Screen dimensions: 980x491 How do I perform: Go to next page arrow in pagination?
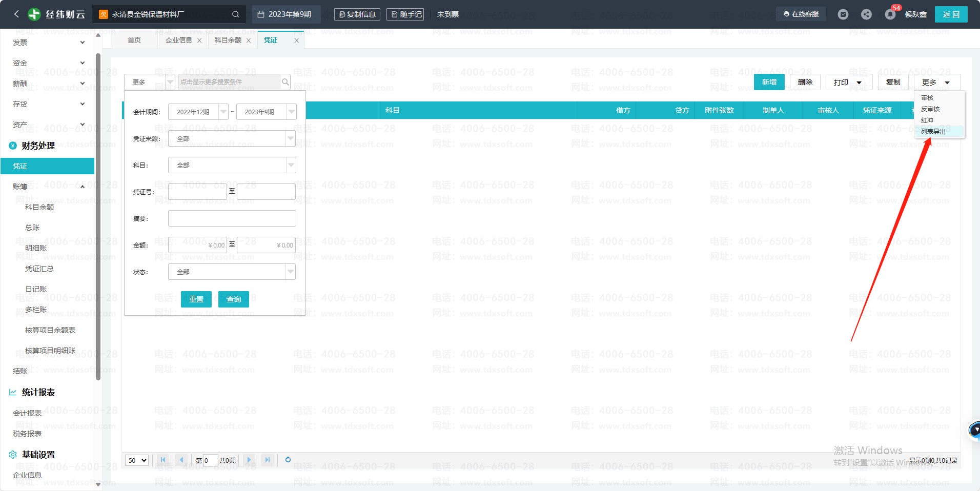tap(249, 460)
